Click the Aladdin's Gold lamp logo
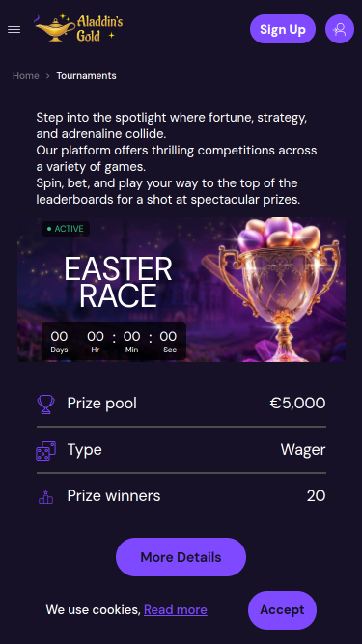 coord(78,28)
